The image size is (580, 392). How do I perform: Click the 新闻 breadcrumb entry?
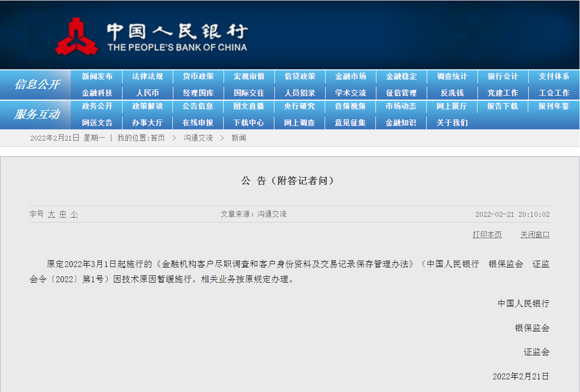tap(239, 138)
